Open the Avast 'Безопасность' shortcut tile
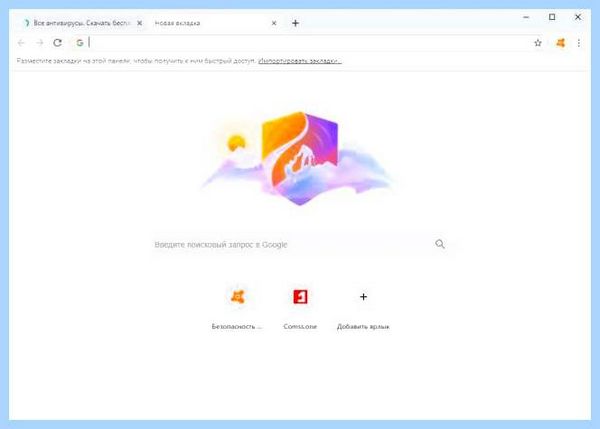600x429 pixels. click(x=237, y=297)
